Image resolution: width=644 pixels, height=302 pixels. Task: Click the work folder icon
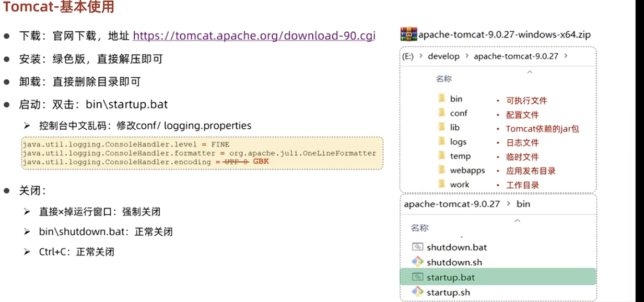[x=441, y=184]
